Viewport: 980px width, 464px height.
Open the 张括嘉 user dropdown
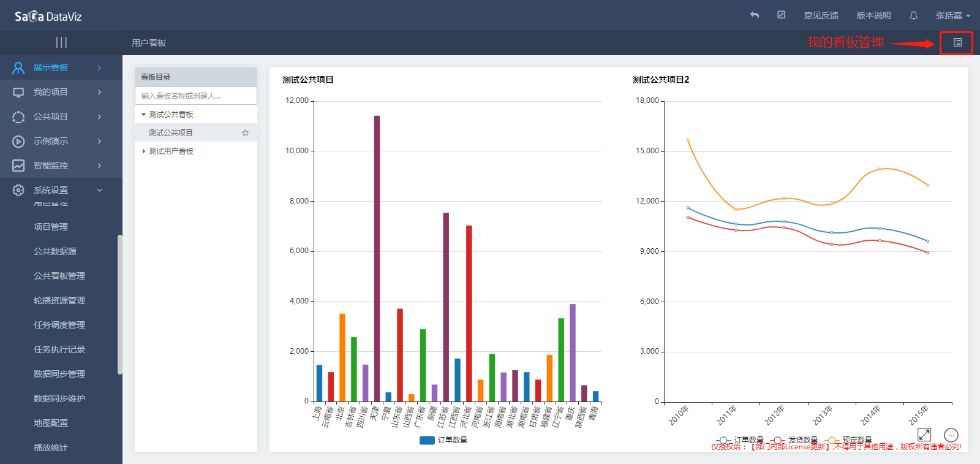tap(953, 15)
